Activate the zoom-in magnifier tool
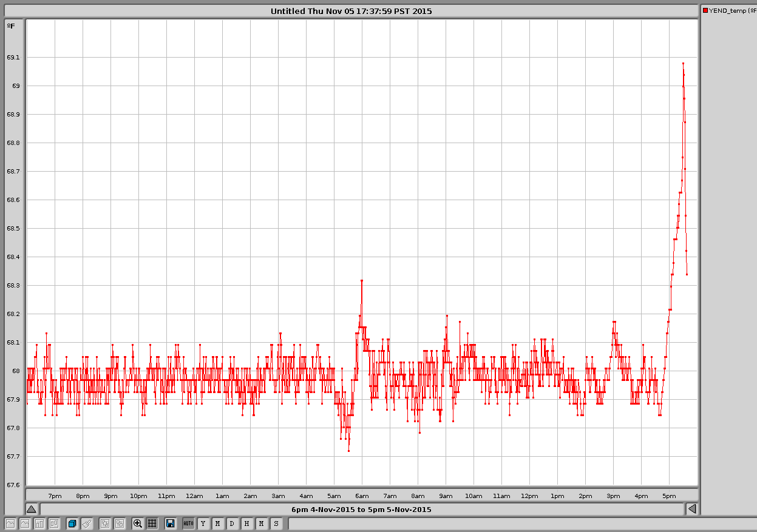The image size is (757, 532). 138,523
